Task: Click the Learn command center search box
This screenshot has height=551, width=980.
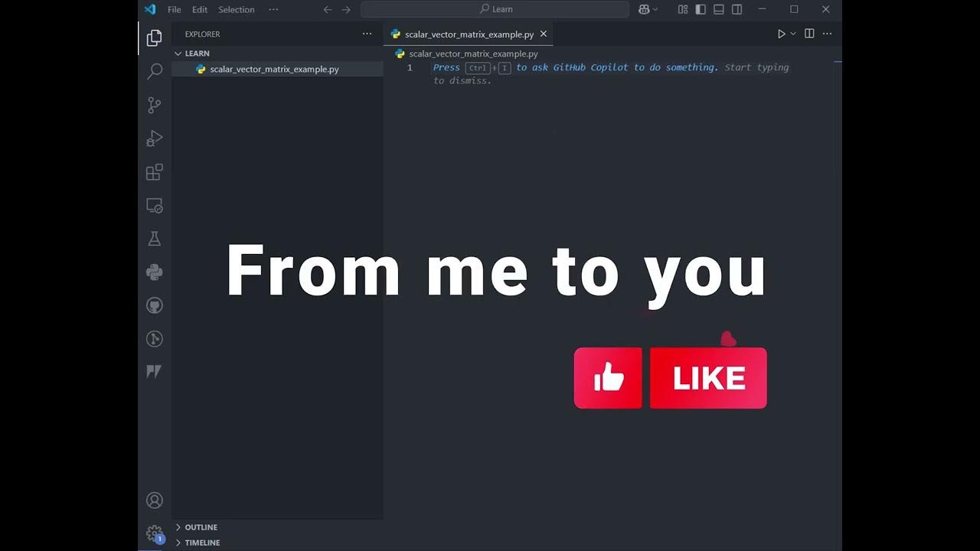Action: (495, 9)
